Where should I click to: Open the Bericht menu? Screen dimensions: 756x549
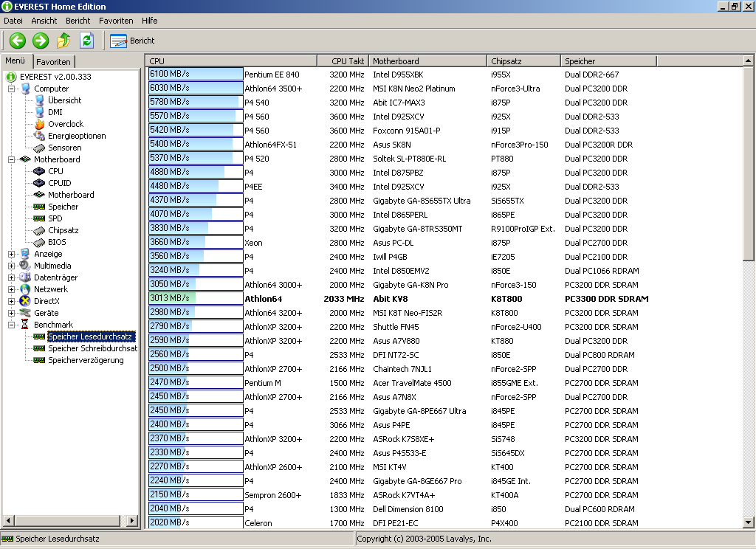pos(78,21)
